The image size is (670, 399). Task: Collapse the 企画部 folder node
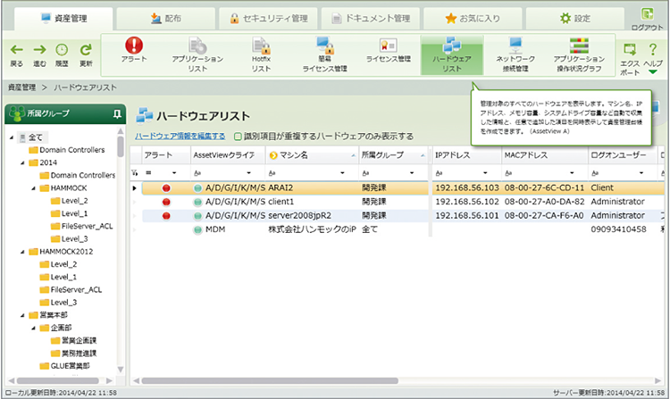[33, 328]
